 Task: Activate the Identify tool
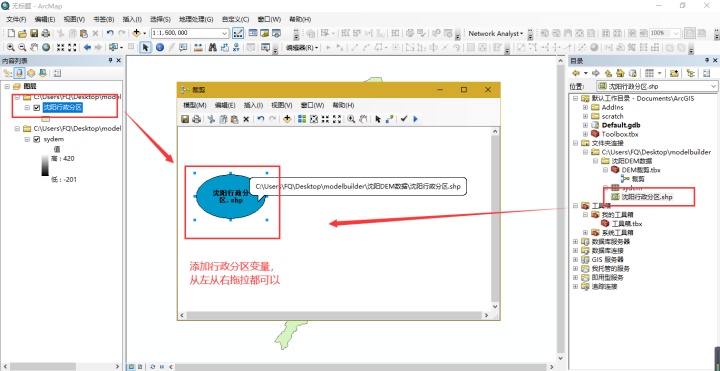coord(159,47)
